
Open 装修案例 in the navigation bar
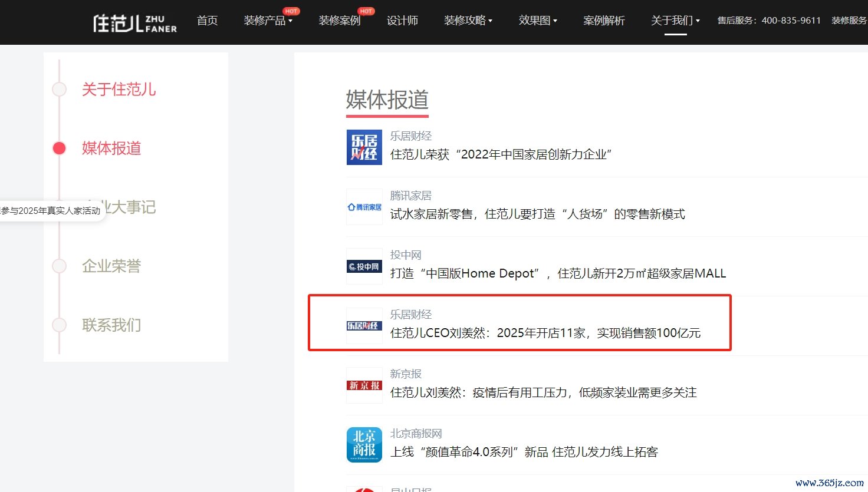(x=340, y=21)
